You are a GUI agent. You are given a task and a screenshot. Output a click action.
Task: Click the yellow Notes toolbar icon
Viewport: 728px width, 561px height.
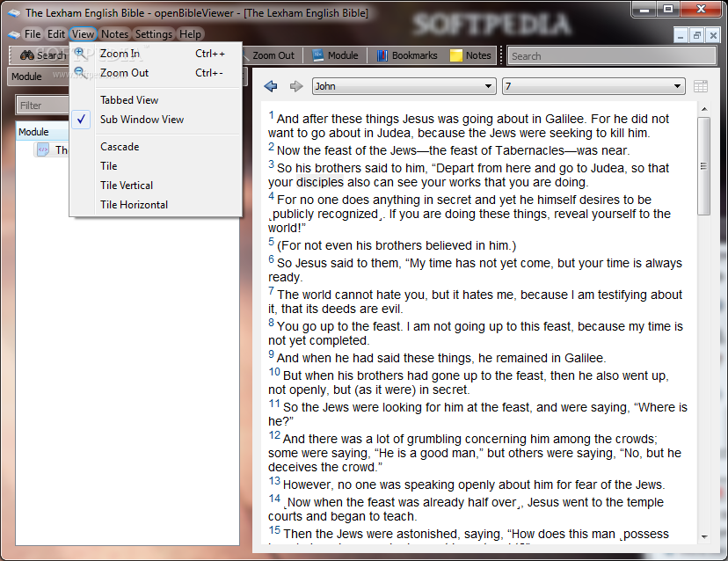(x=456, y=55)
